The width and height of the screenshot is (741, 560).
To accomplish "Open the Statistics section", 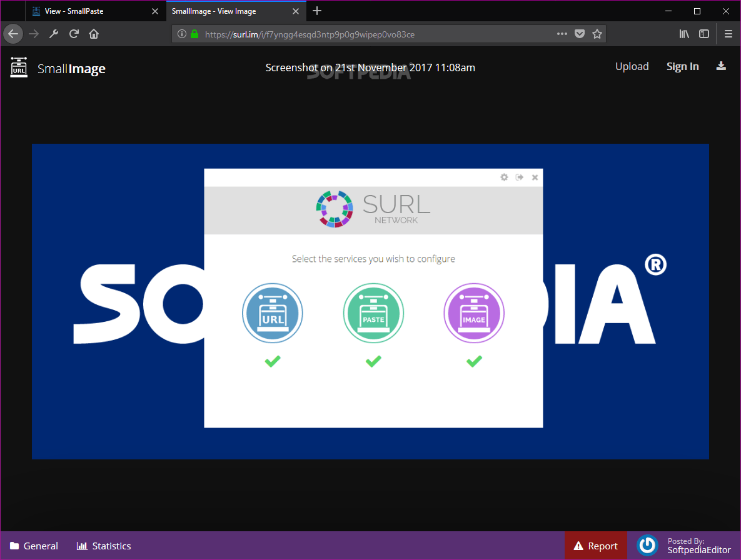I will point(104,546).
